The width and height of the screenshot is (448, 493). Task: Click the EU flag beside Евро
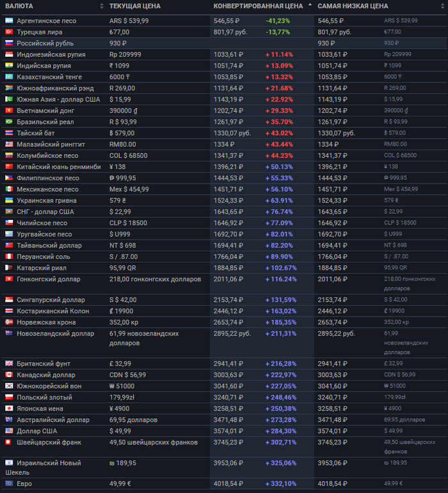pyautogui.click(x=9, y=483)
